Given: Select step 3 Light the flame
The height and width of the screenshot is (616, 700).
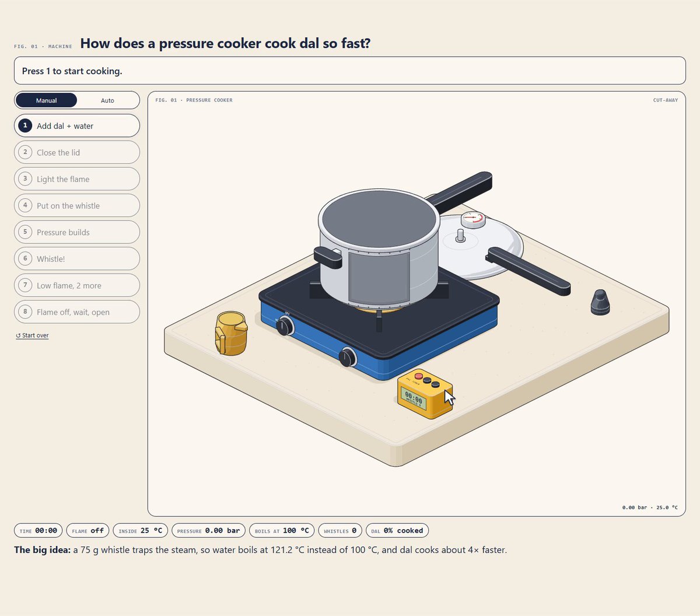Looking at the screenshot, I should tap(77, 179).
